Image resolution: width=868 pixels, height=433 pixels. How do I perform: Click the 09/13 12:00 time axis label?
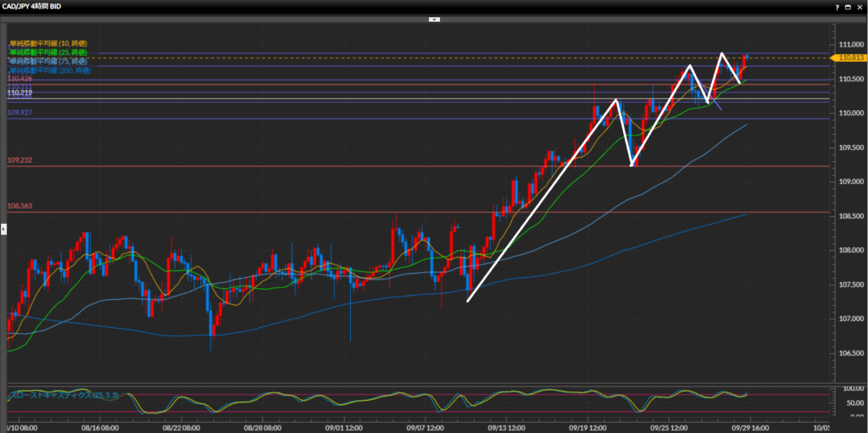(504, 428)
